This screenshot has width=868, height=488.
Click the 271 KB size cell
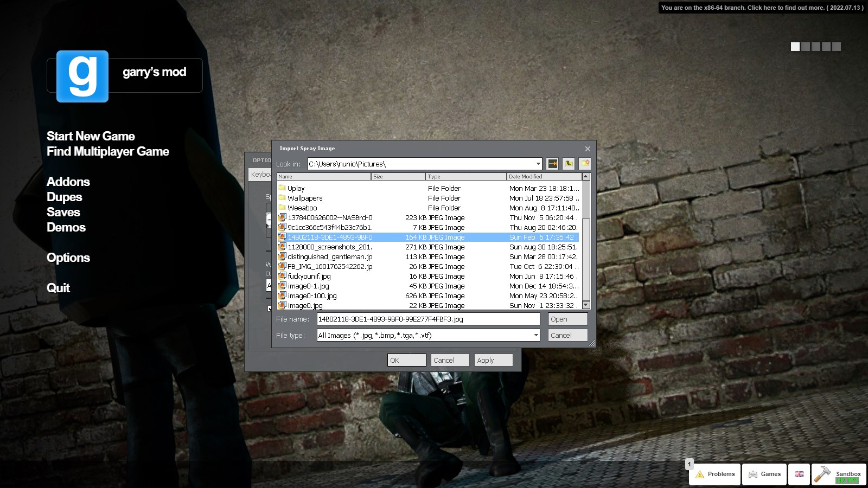[x=416, y=247]
